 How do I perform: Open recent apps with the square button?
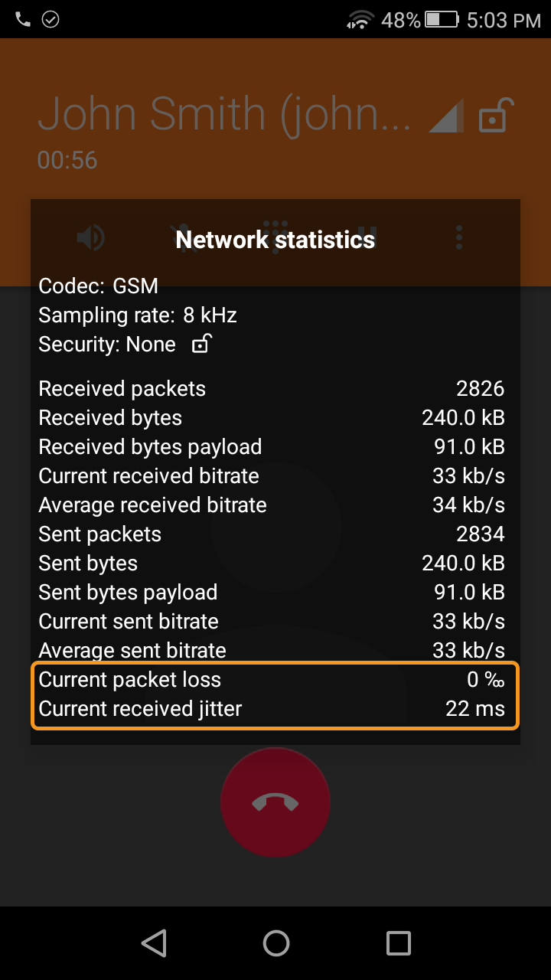pos(398,943)
